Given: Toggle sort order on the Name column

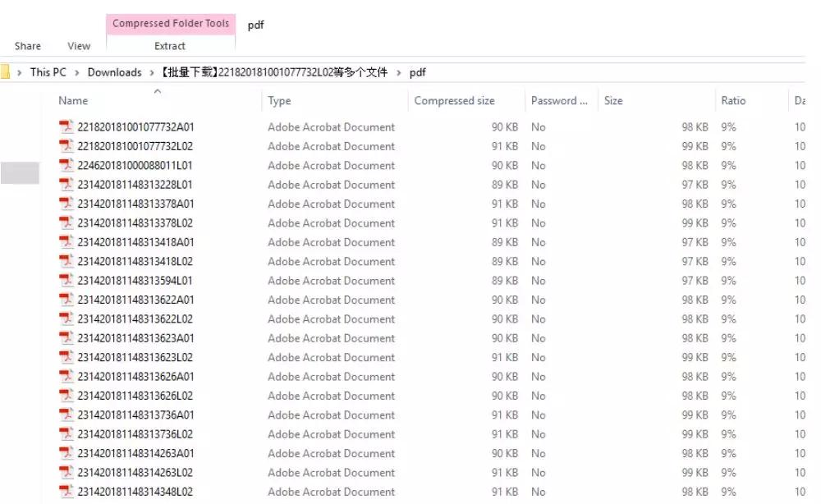Looking at the screenshot, I should [72, 100].
